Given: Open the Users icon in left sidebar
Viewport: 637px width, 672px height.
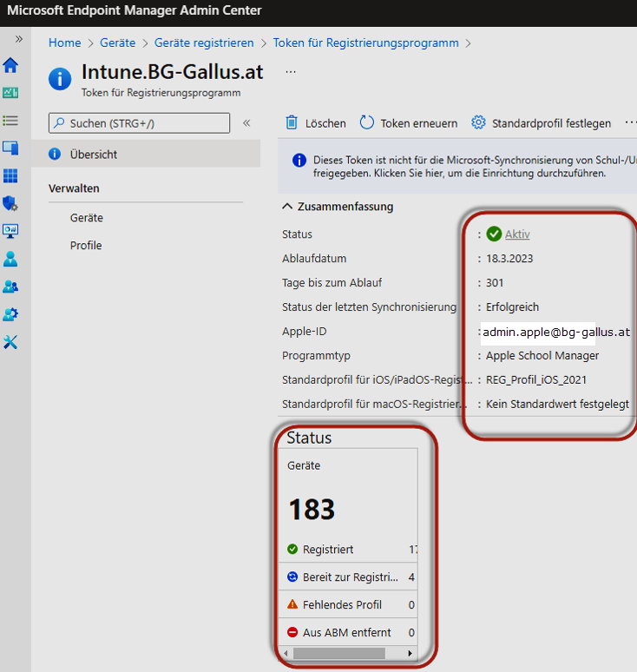Looking at the screenshot, I should (x=10, y=259).
